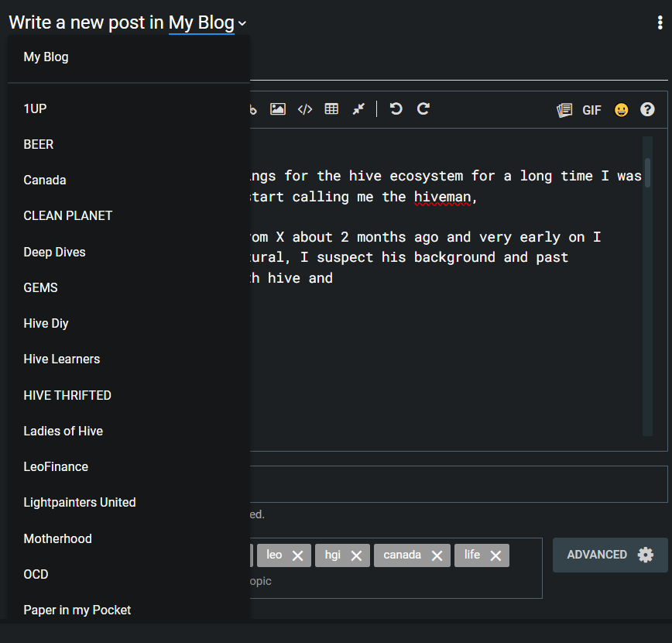The height and width of the screenshot is (643, 672).
Task: Select My Blog from the list
Action: pyautogui.click(x=129, y=57)
